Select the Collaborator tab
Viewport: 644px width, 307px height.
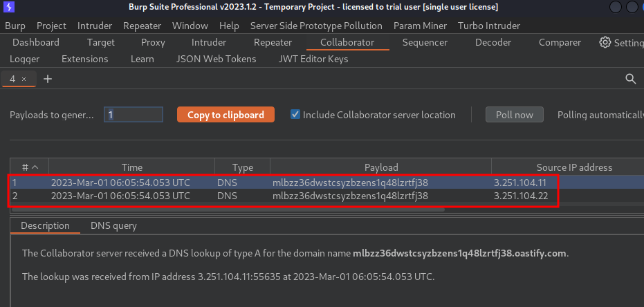coord(347,42)
